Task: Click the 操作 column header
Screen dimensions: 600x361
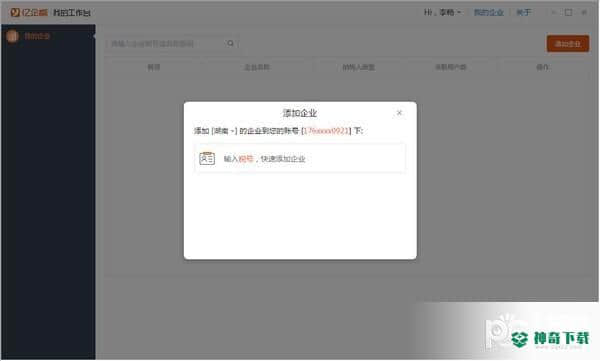Action: (543, 67)
